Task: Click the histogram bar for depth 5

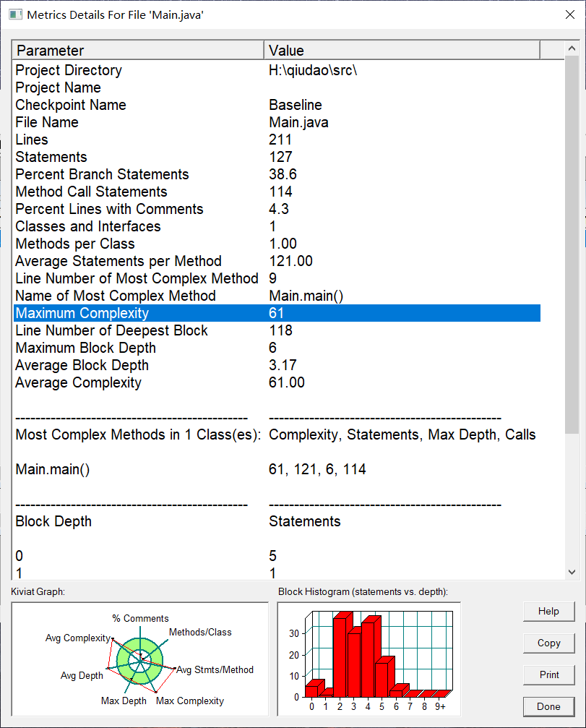Action: (x=383, y=677)
